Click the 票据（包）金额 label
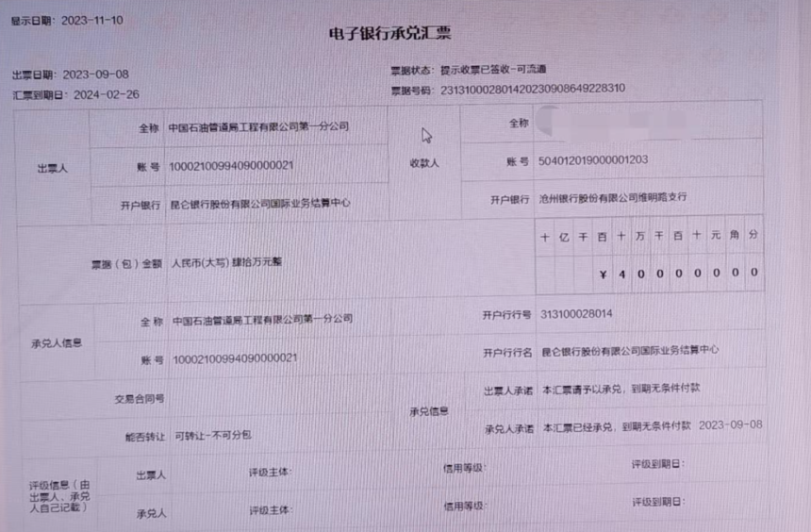Image resolution: width=811 pixels, height=532 pixels. click(x=126, y=264)
